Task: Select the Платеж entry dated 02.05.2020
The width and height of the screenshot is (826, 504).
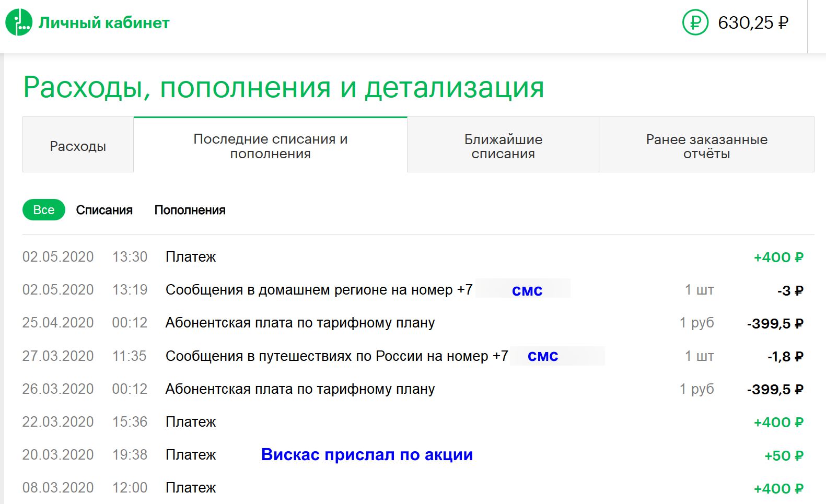Action: [191, 257]
